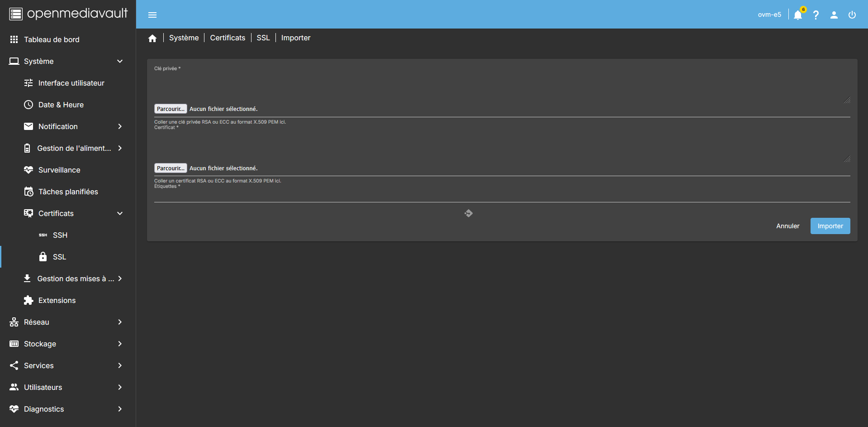Click the Certificats breadcrumb link

228,38
